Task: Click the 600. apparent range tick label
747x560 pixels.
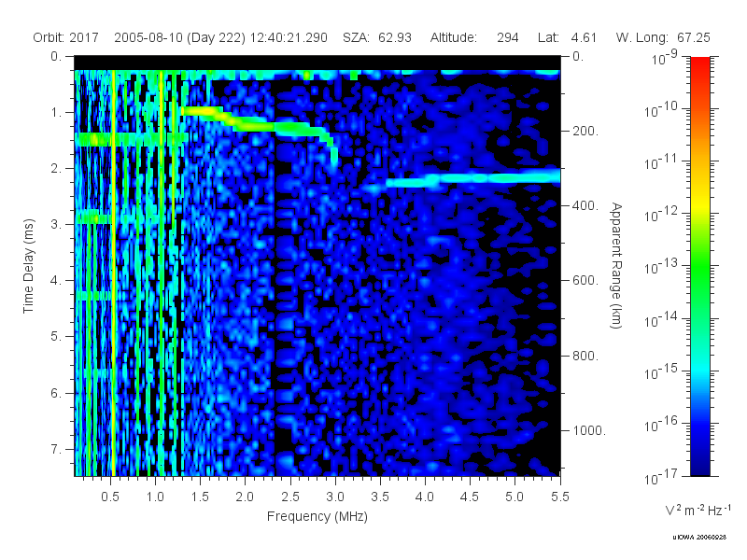Action: (585, 281)
